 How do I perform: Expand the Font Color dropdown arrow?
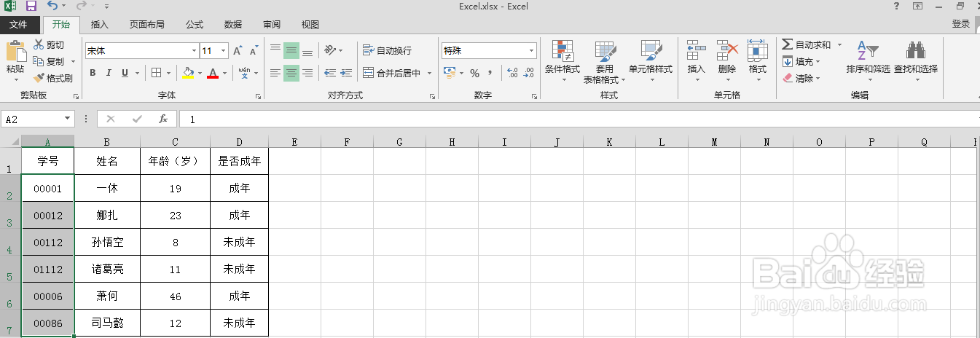[224, 73]
